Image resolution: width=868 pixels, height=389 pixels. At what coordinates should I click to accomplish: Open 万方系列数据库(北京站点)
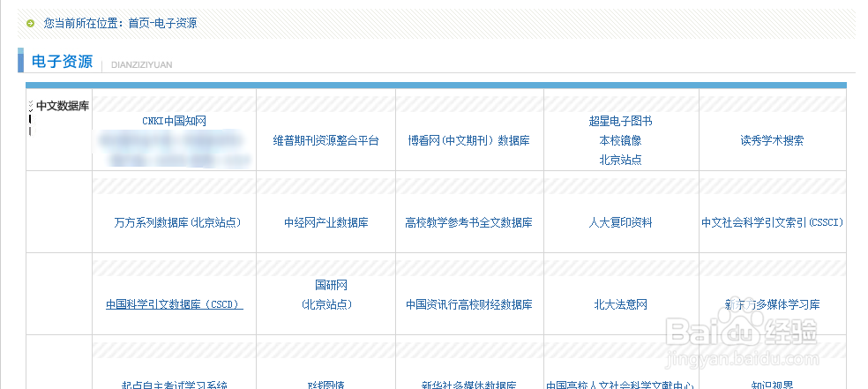tap(177, 222)
